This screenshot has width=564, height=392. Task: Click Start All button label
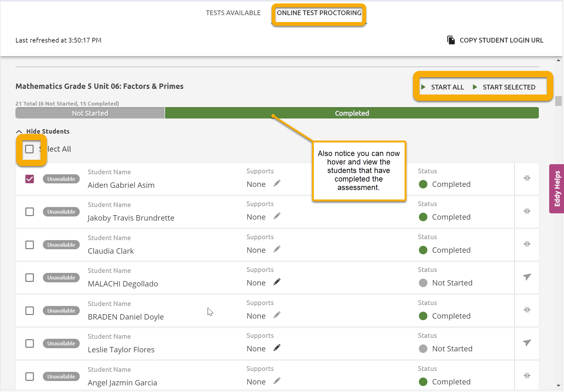[447, 87]
